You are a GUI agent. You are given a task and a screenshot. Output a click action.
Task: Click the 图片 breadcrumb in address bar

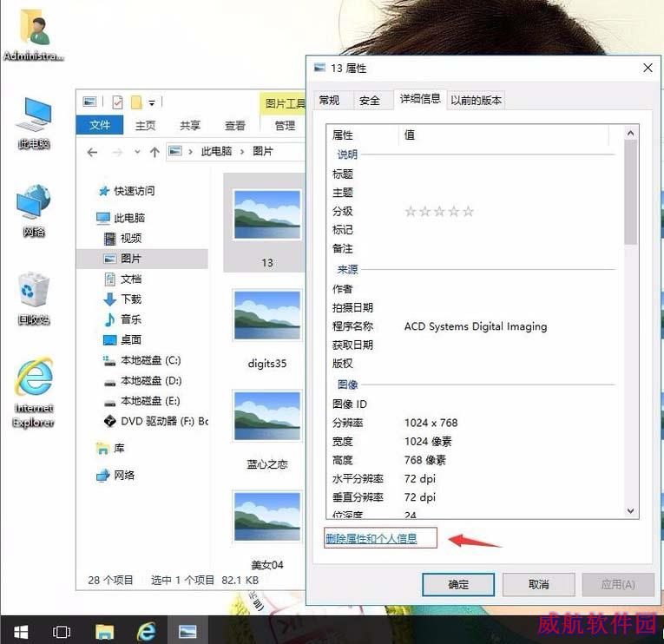262,151
